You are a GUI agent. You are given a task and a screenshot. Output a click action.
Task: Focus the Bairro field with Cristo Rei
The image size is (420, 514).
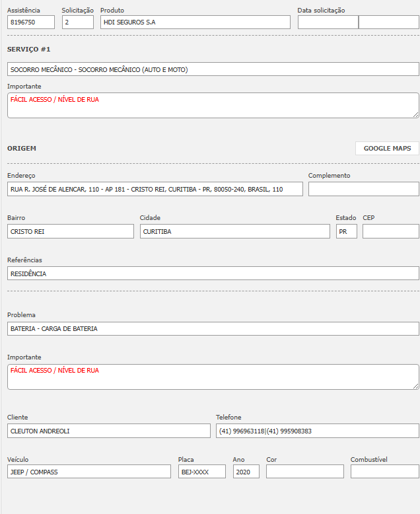pos(70,231)
